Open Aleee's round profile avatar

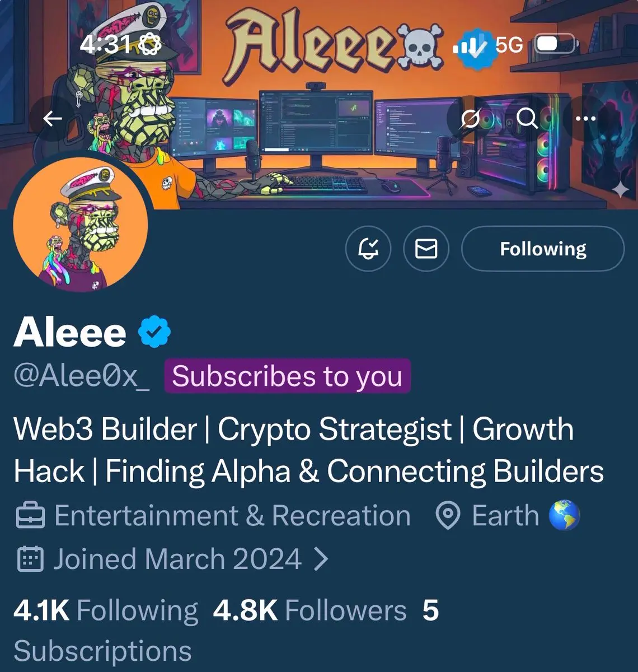click(x=80, y=223)
